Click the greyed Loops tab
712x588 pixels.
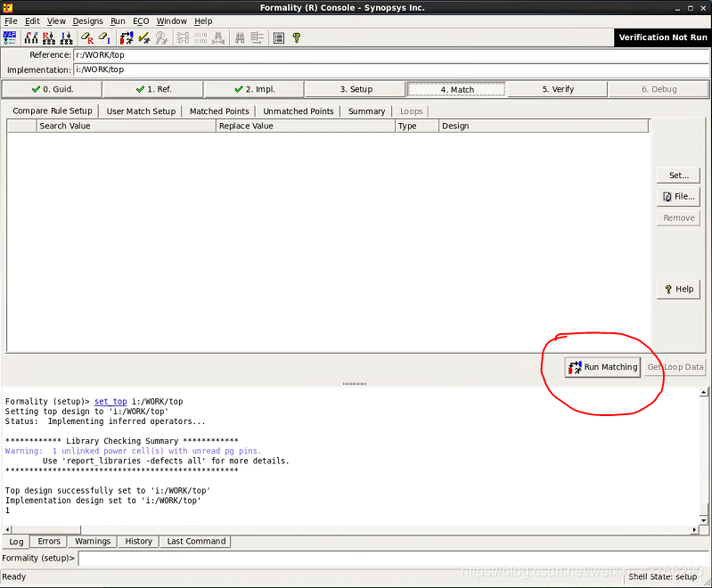coord(411,111)
